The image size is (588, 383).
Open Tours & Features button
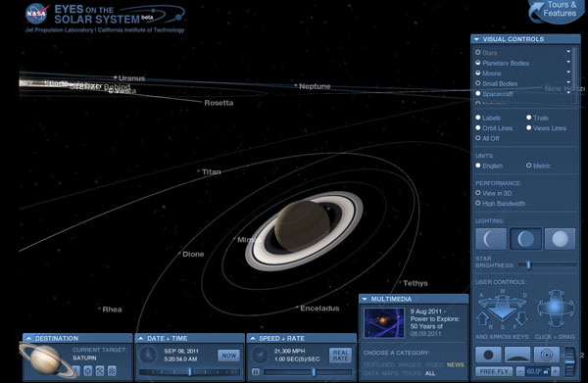[x=558, y=11]
